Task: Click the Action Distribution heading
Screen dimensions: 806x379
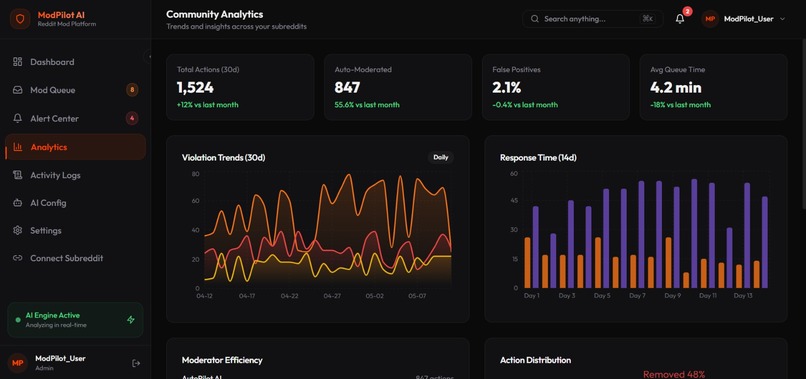Action: tap(535, 360)
